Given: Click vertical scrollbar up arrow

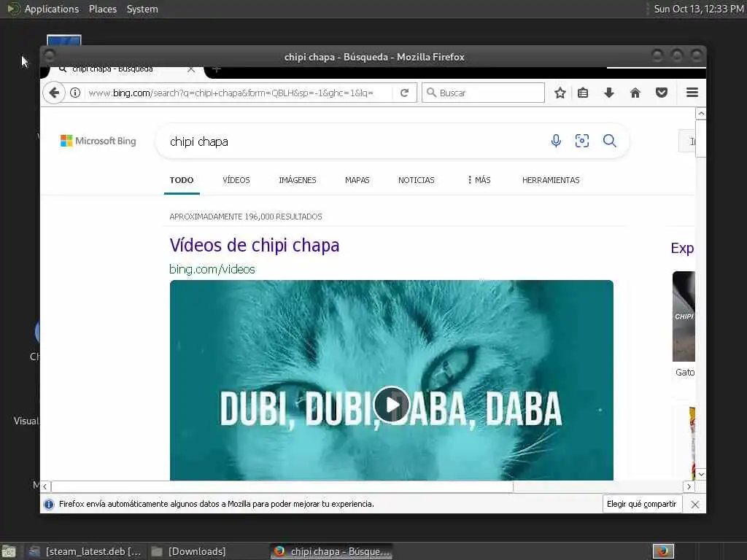Looking at the screenshot, I should pos(701,113).
